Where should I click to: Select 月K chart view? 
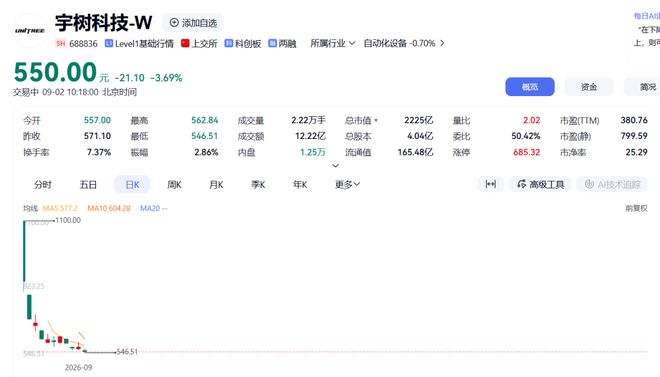(216, 184)
